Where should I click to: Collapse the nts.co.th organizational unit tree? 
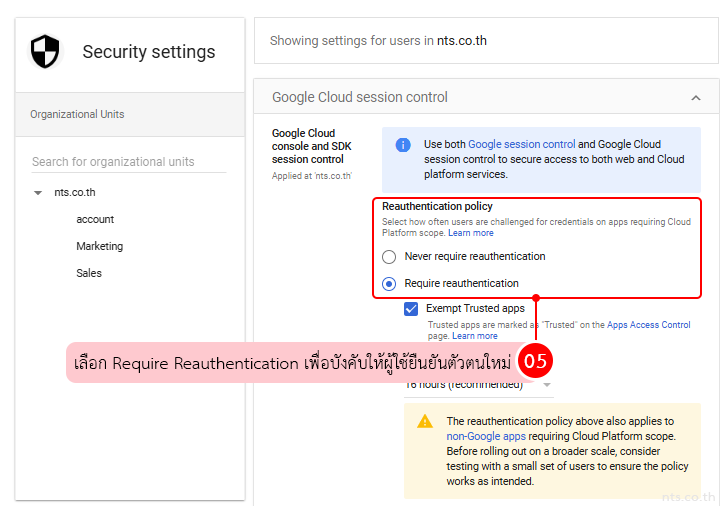[x=38, y=193]
